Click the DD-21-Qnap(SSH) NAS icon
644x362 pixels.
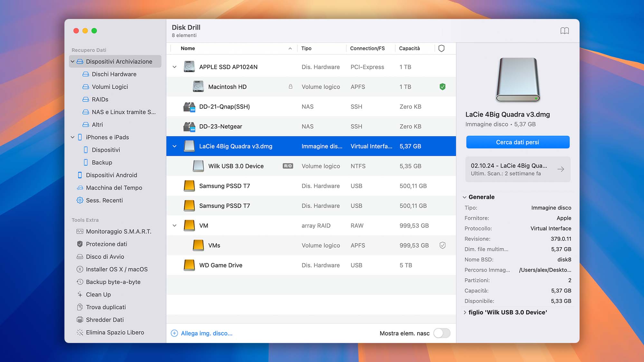(x=189, y=107)
